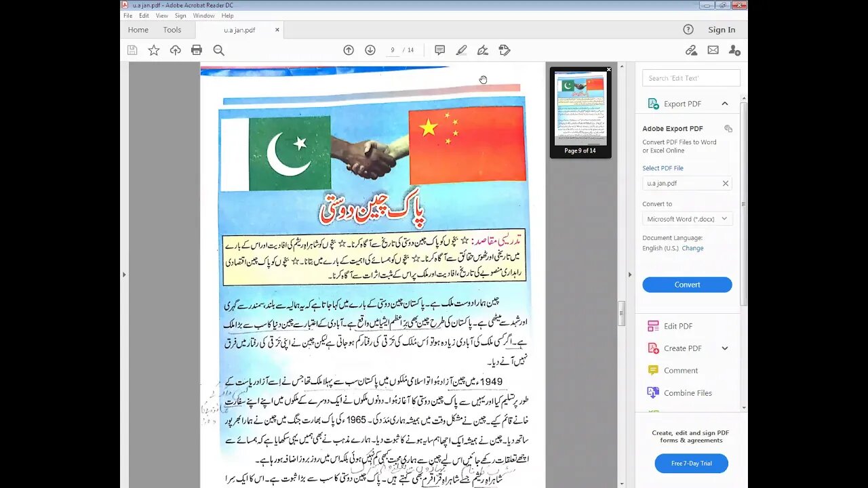Click the Search 'Edit Text' field
This screenshot has width=868, height=488.
pos(692,78)
